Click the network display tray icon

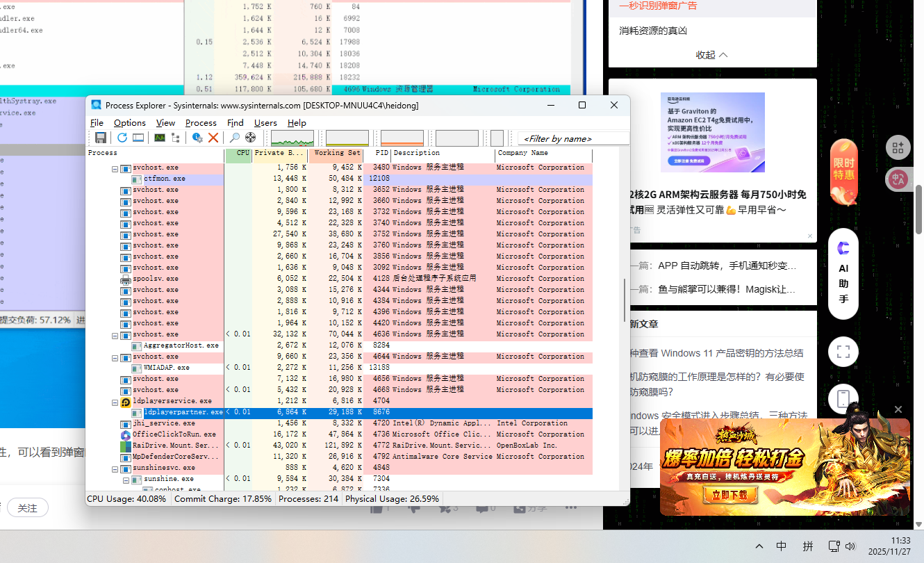click(x=834, y=546)
